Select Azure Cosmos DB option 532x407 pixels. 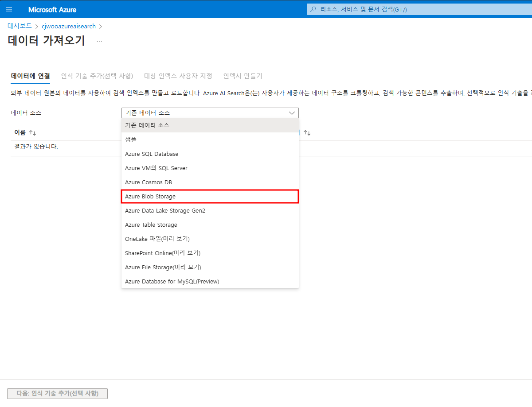tap(210, 182)
